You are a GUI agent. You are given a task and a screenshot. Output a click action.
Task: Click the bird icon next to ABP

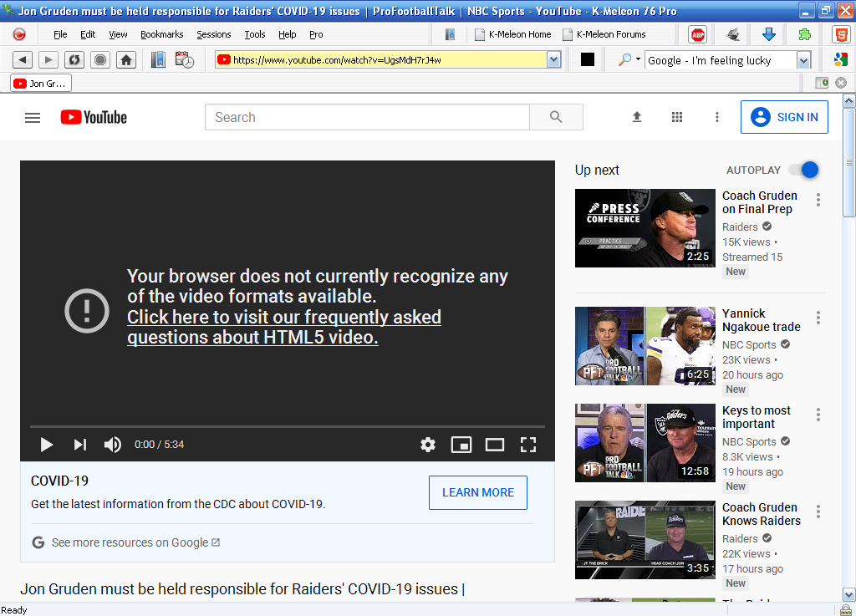point(733,34)
